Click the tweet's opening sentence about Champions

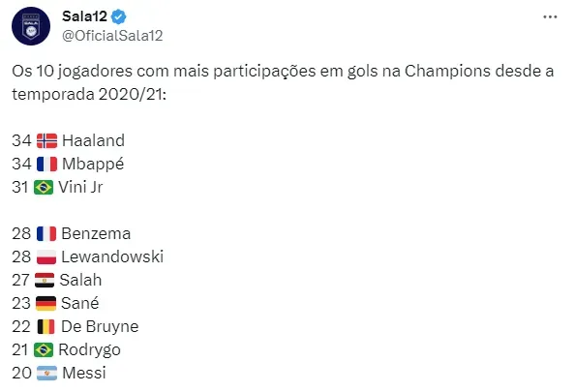(283, 82)
